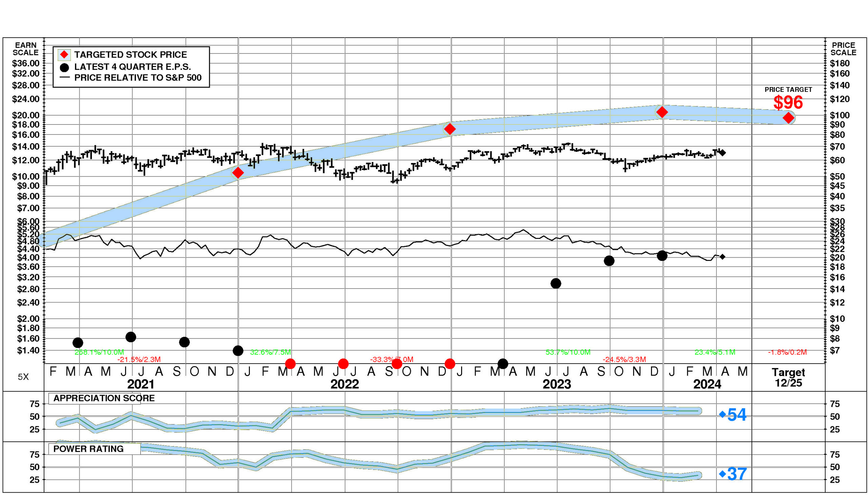Click the black axis dot at March 2023

503,364
